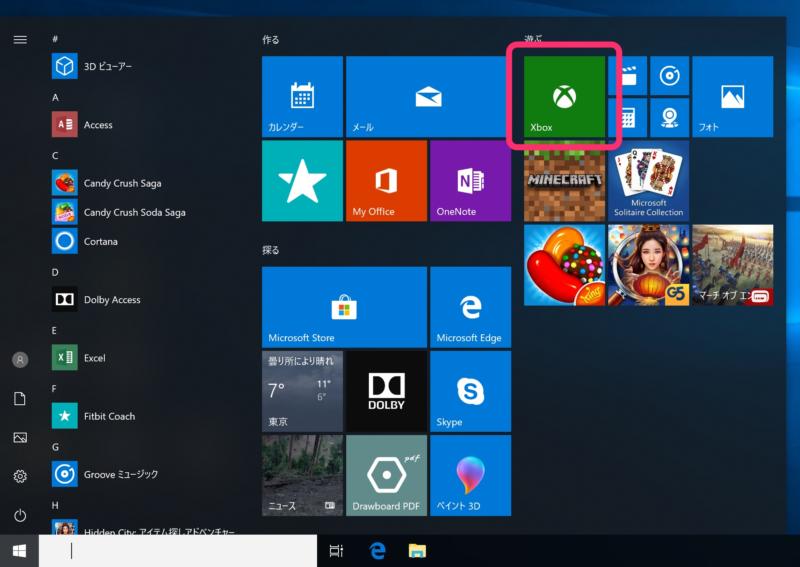This screenshot has width=800, height=567.
Task: Open the Minecraft tile
Action: coord(564,181)
